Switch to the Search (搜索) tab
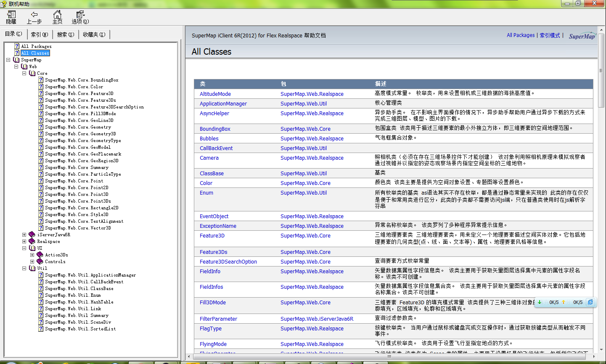Viewport: 606px width, 364px height. pos(65,34)
